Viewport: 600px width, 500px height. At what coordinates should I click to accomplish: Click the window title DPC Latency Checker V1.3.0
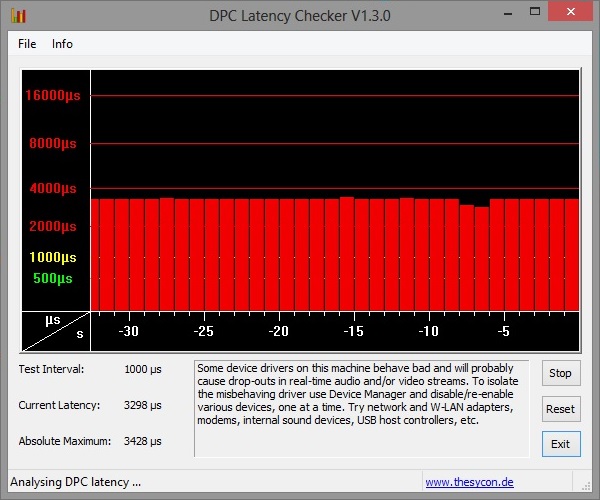300,16
